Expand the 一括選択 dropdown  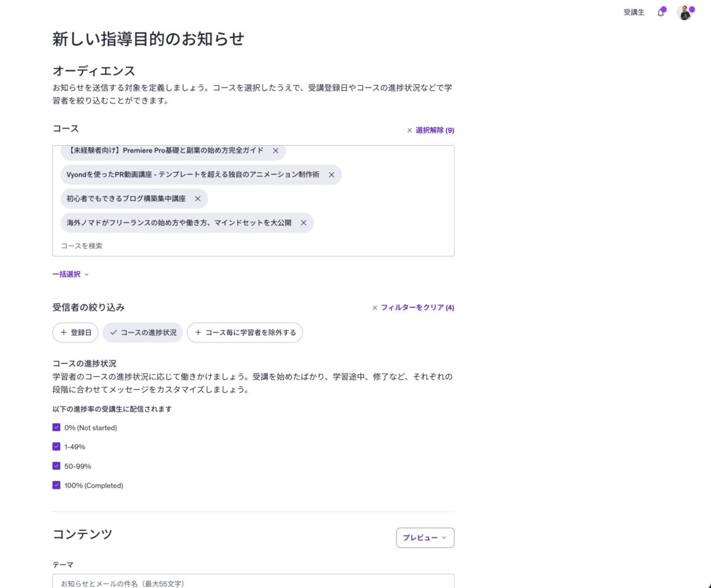pyautogui.click(x=70, y=274)
